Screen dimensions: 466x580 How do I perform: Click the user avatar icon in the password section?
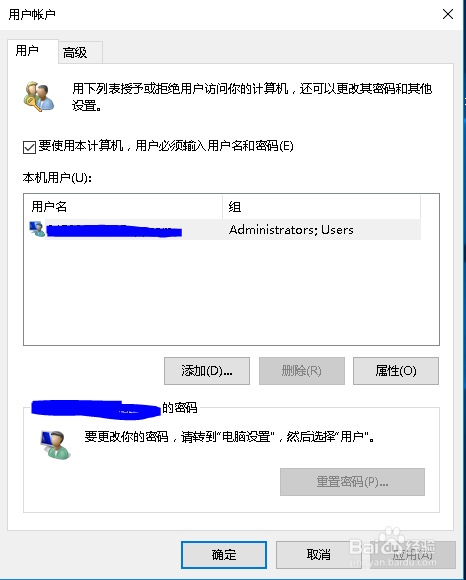[55, 445]
